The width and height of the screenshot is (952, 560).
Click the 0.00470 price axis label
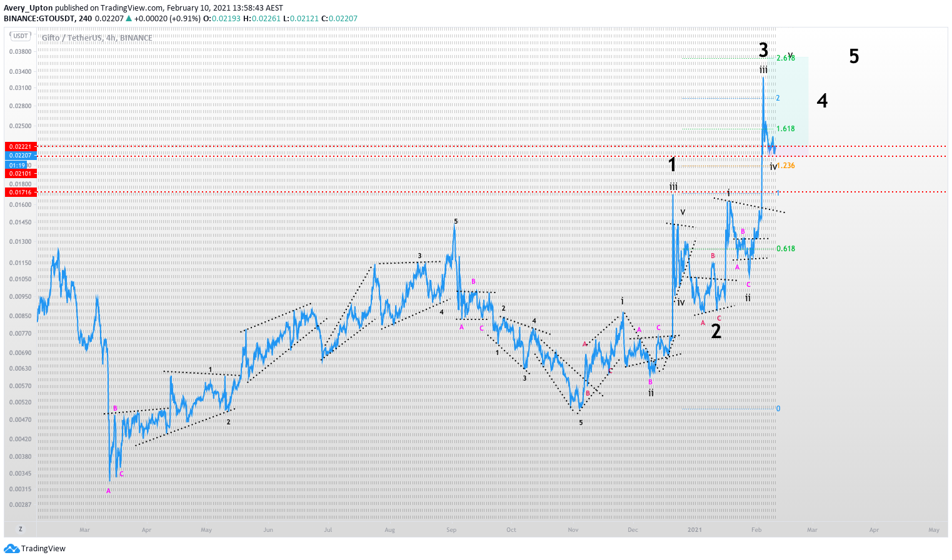pos(21,420)
